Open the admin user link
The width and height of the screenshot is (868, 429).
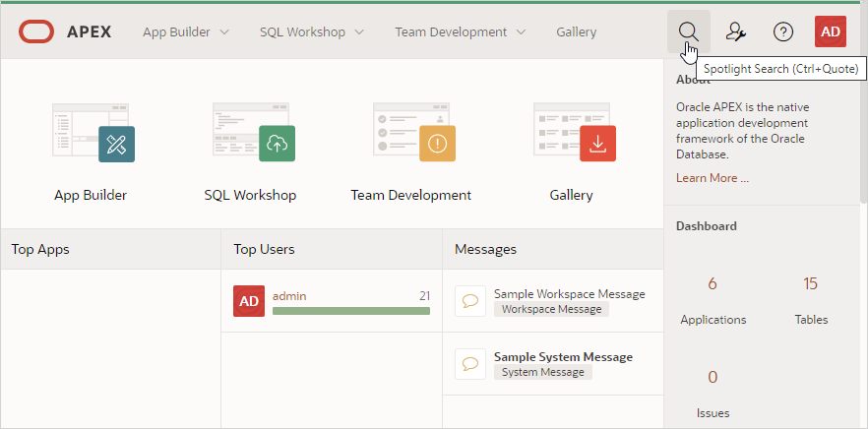point(289,296)
